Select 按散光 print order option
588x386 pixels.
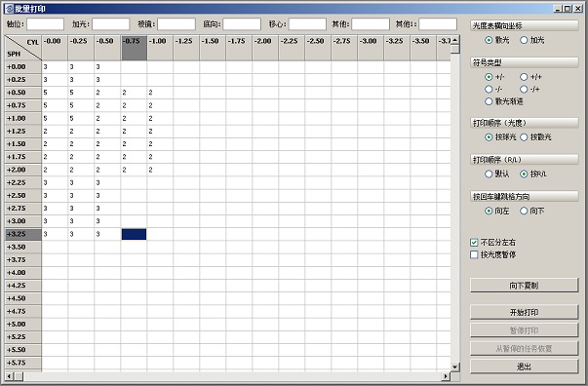[x=535, y=137]
